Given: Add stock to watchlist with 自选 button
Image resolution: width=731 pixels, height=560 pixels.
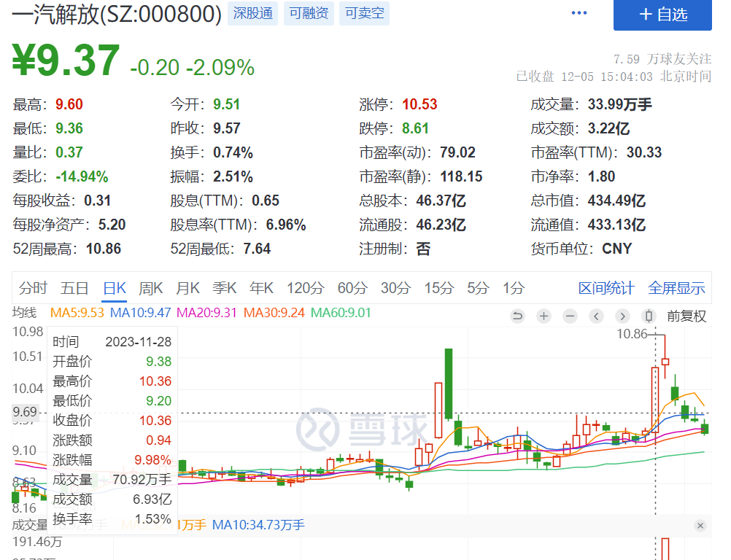Looking at the screenshot, I should coord(662,15).
